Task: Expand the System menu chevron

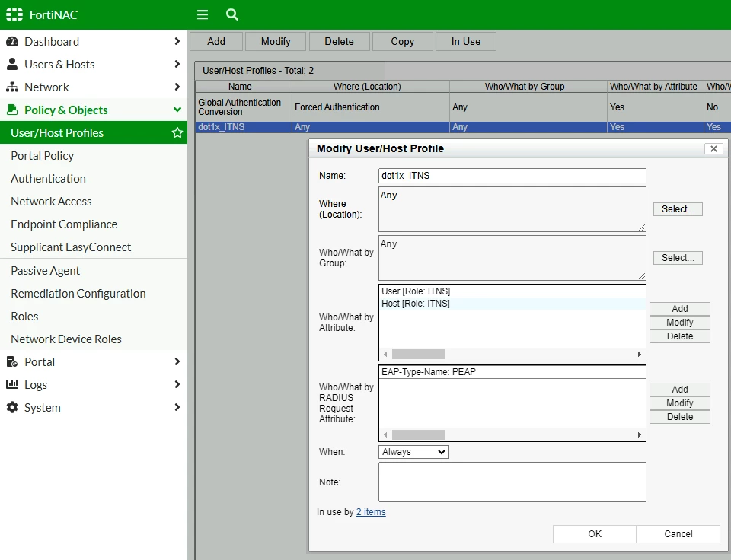Action: click(177, 407)
